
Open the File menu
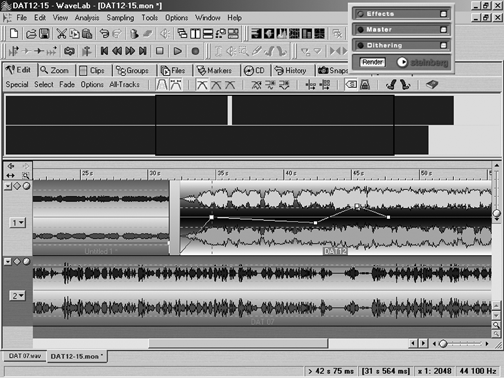[x=22, y=18]
